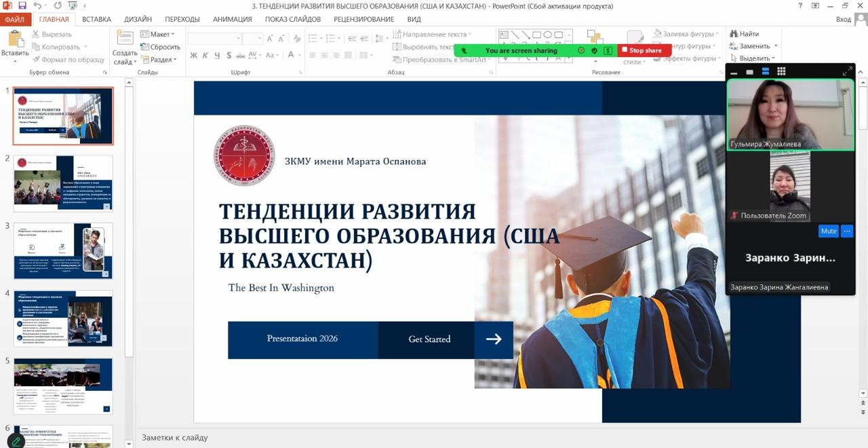Open the Выделить (Select) dropdown
This screenshot has width=868, height=448.
click(x=754, y=58)
